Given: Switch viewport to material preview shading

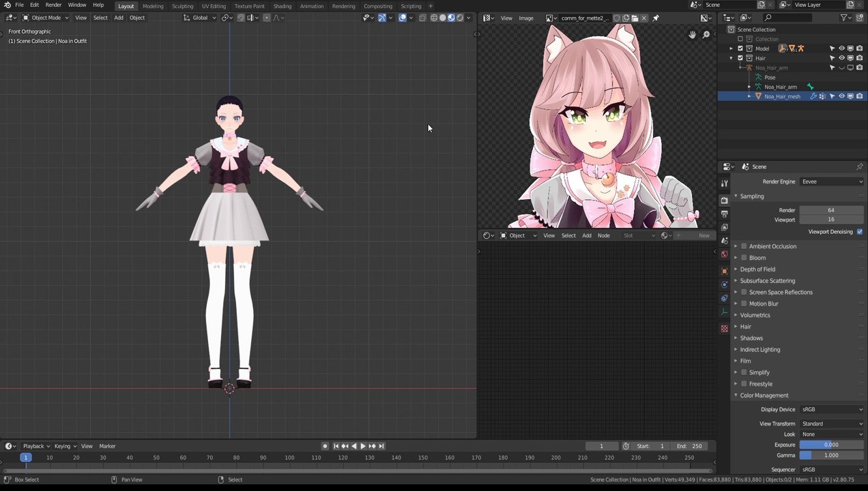Looking at the screenshot, I should [451, 18].
